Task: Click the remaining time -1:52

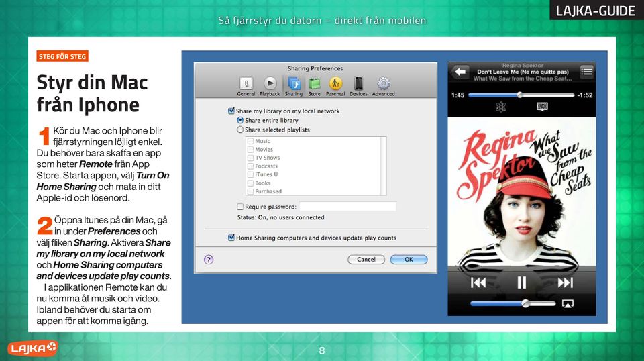Action: (585, 95)
